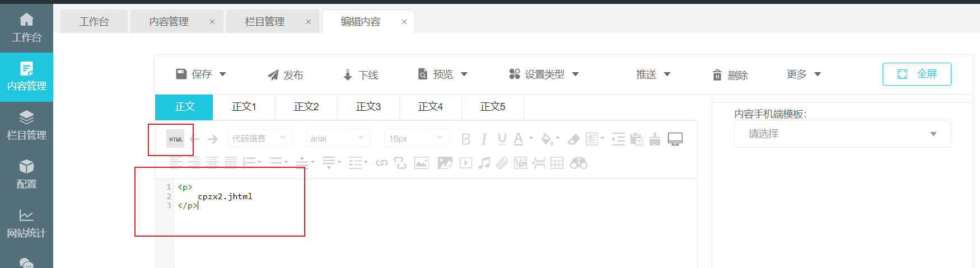Image resolution: width=980 pixels, height=268 pixels.
Task: Toggle underline formatting
Action: [502, 139]
